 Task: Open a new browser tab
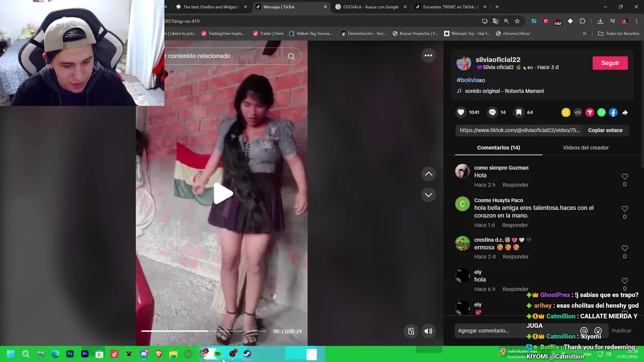497,7
